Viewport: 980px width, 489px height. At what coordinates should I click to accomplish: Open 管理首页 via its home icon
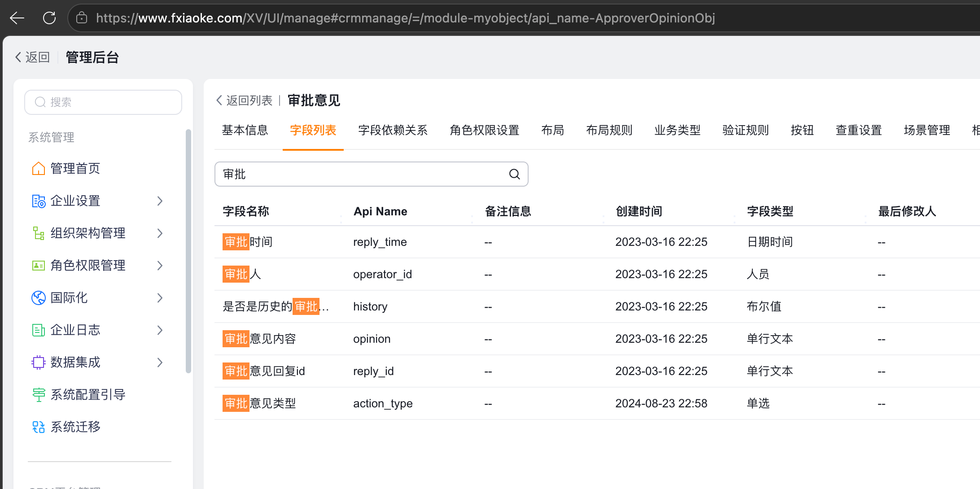(x=39, y=169)
